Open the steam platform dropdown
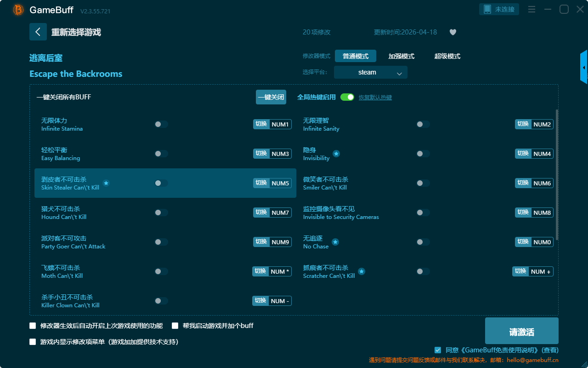The image size is (588, 368). point(371,72)
